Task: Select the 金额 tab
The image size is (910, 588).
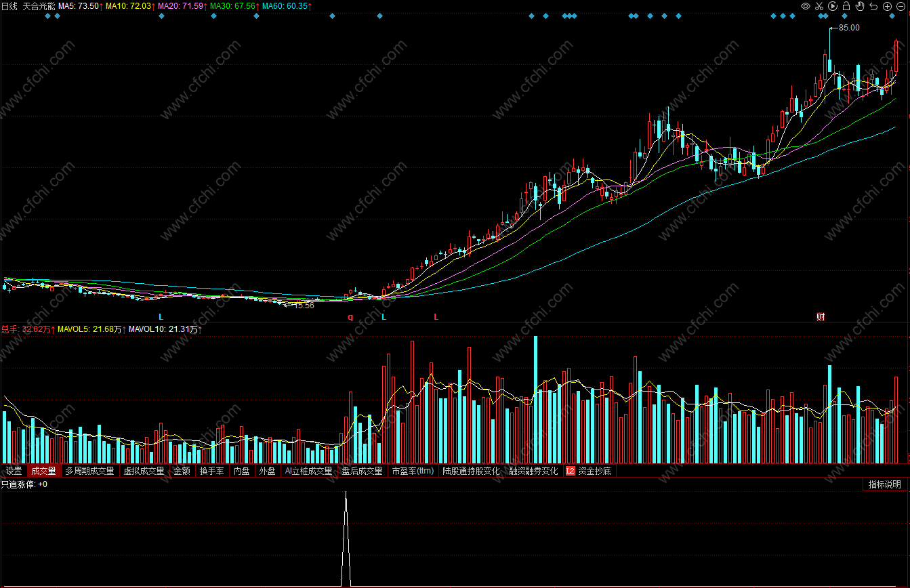Action: point(182,471)
